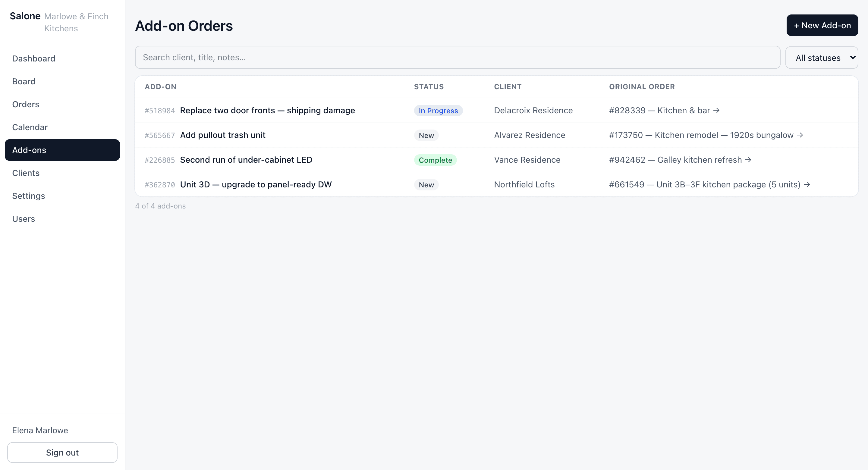The width and height of the screenshot is (868, 470).
Task: Open add-on Unit 3D upgrade to panel-ready DW
Action: click(256, 185)
